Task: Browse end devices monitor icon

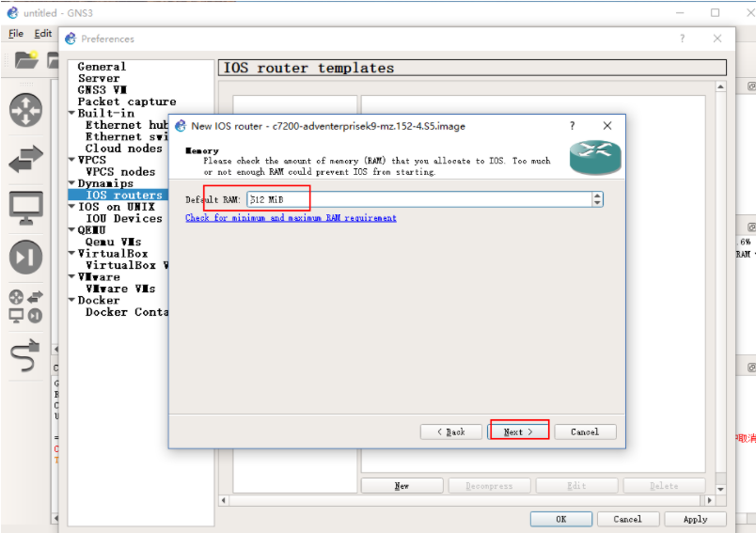Action: tap(26, 208)
